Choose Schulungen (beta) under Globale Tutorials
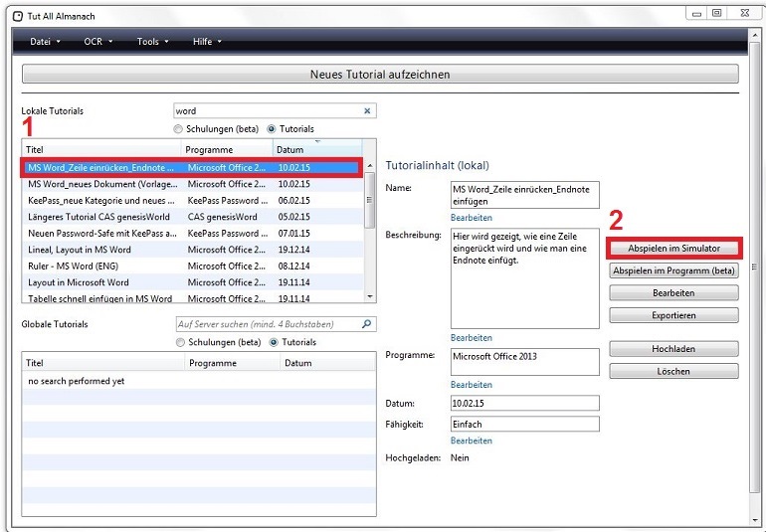766x532 pixels. click(x=179, y=342)
